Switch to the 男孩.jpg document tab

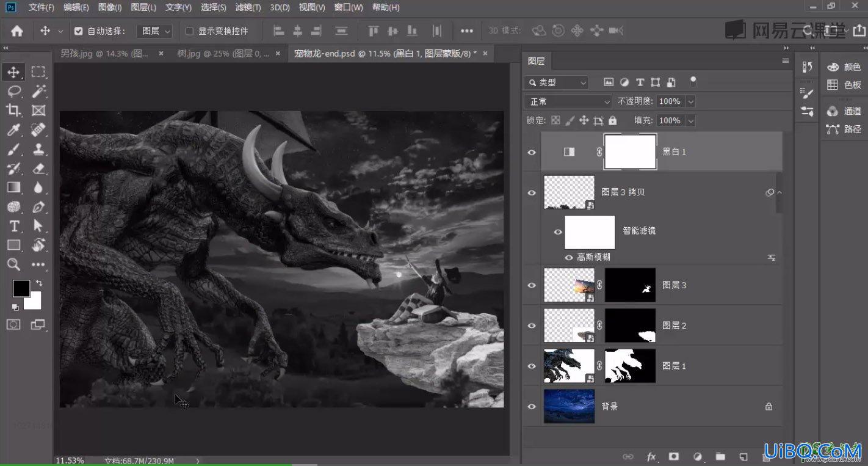point(104,54)
